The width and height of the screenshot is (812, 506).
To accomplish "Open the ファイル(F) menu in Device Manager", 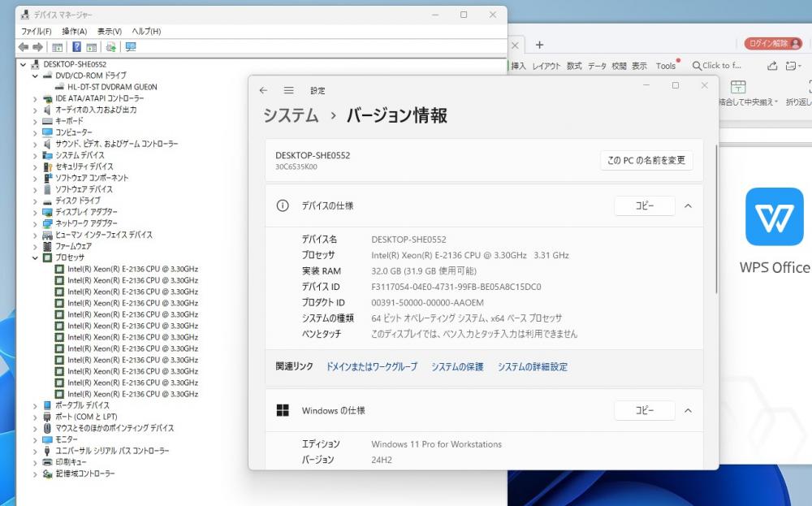I will pos(37,32).
